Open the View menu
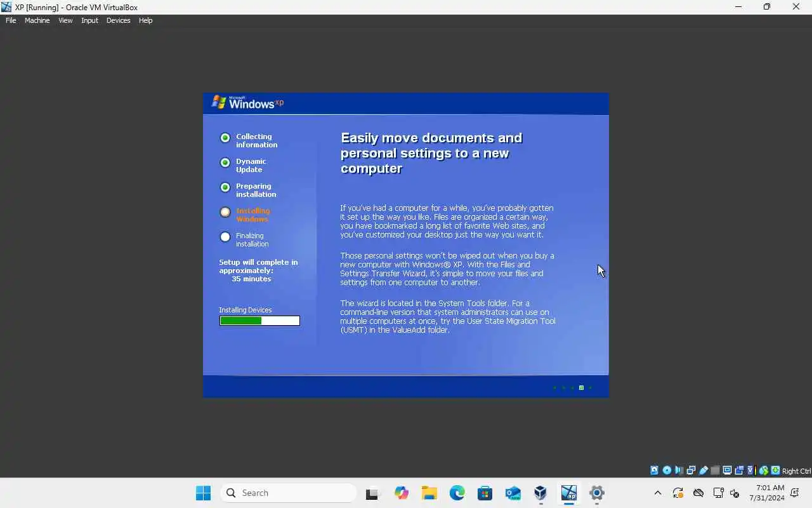 click(65, 20)
